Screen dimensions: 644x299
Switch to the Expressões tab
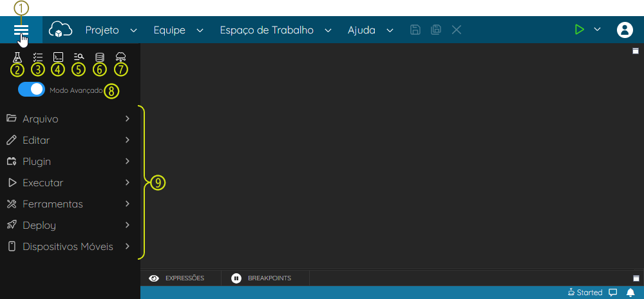(x=181, y=278)
